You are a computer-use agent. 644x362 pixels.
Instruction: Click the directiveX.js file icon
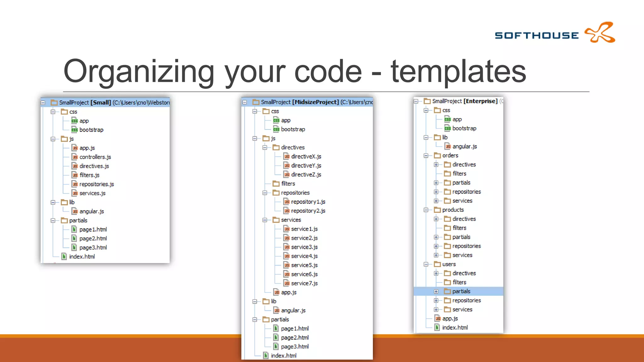[x=286, y=156]
